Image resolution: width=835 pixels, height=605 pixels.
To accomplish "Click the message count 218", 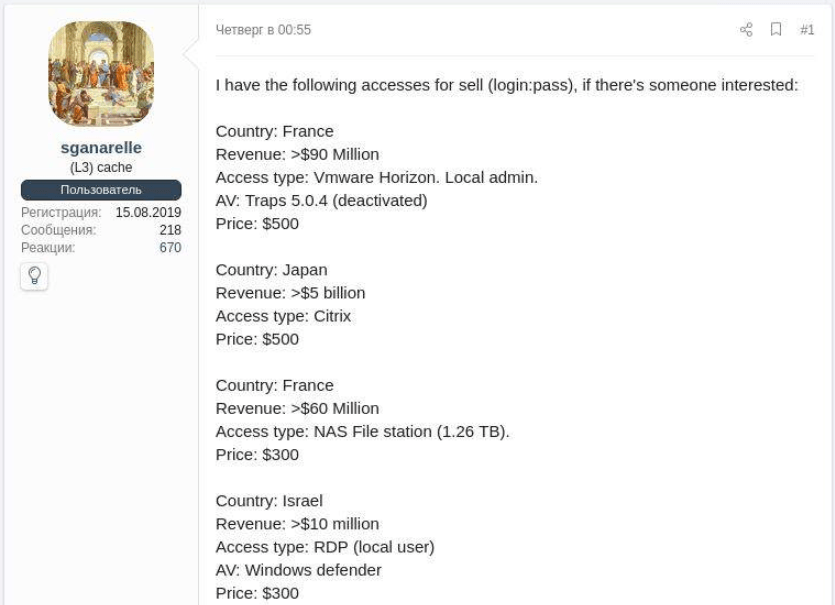I will pyautogui.click(x=170, y=230).
